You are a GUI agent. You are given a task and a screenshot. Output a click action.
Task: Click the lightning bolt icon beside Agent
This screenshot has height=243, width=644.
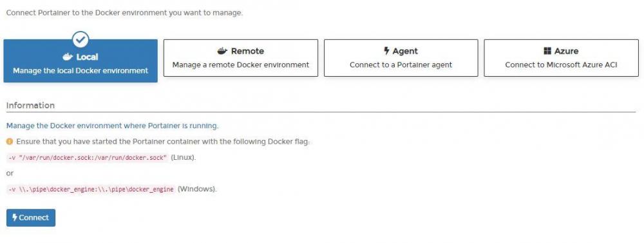[386, 51]
